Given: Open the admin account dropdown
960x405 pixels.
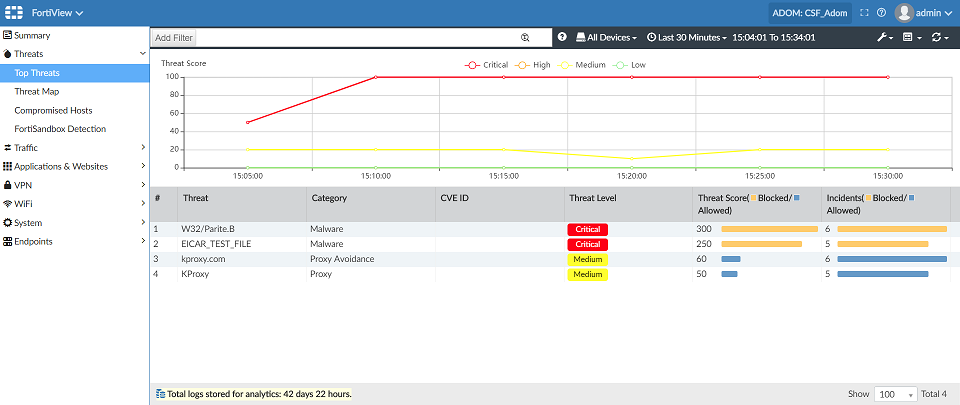Looking at the screenshot, I should click(x=934, y=13).
